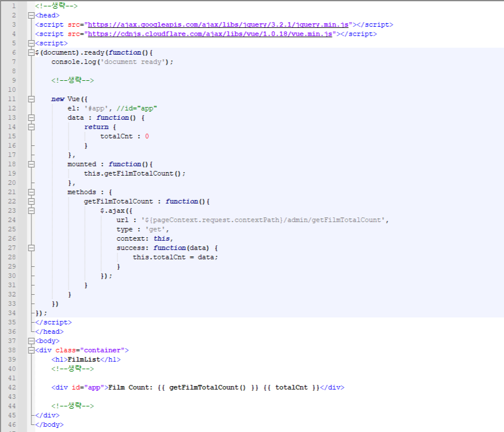Click line number 24 in the margin

[12, 220]
